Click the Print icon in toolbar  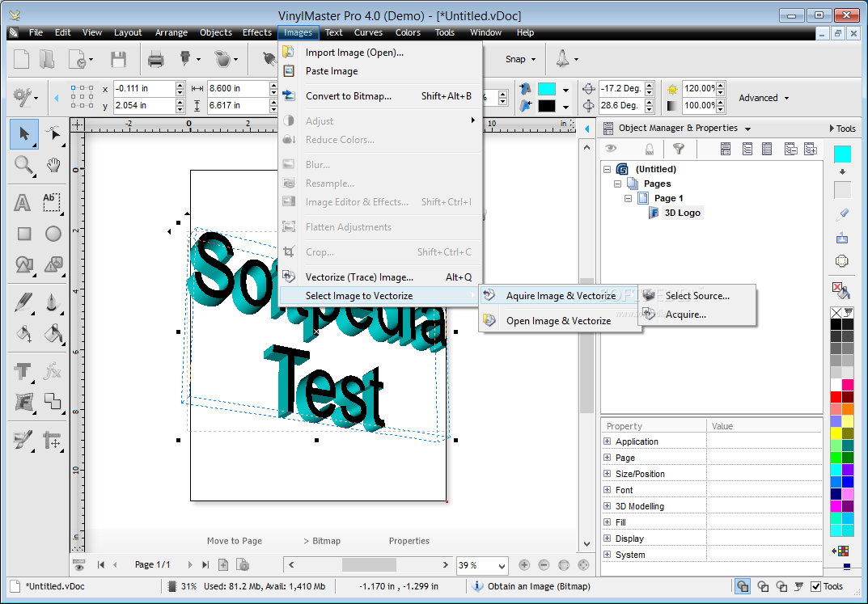click(155, 59)
